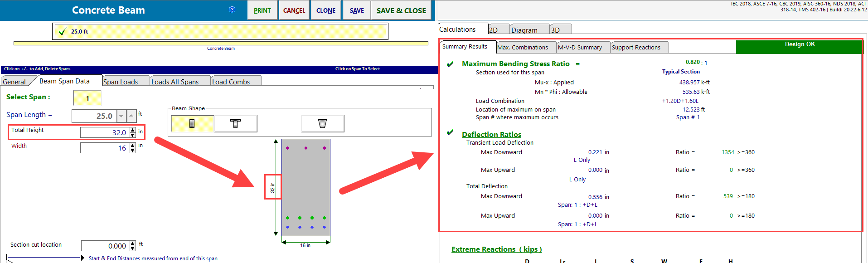This screenshot has height=263, width=868.
Task: Open the Span Length dropdown arrow
Action: [121, 116]
